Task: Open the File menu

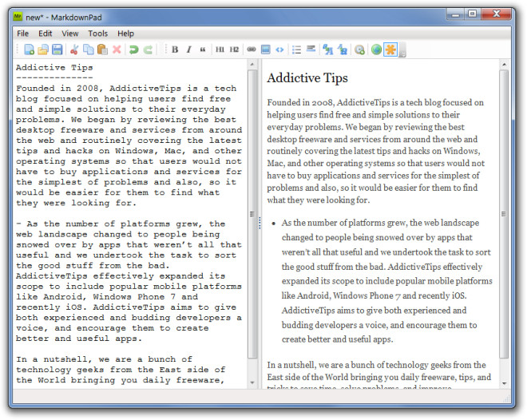Action: 23,34
